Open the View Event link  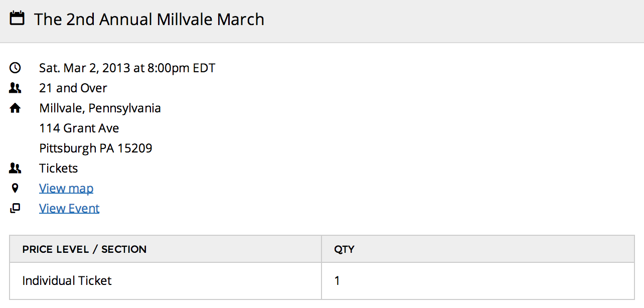pyautogui.click(x=69, y=209)
